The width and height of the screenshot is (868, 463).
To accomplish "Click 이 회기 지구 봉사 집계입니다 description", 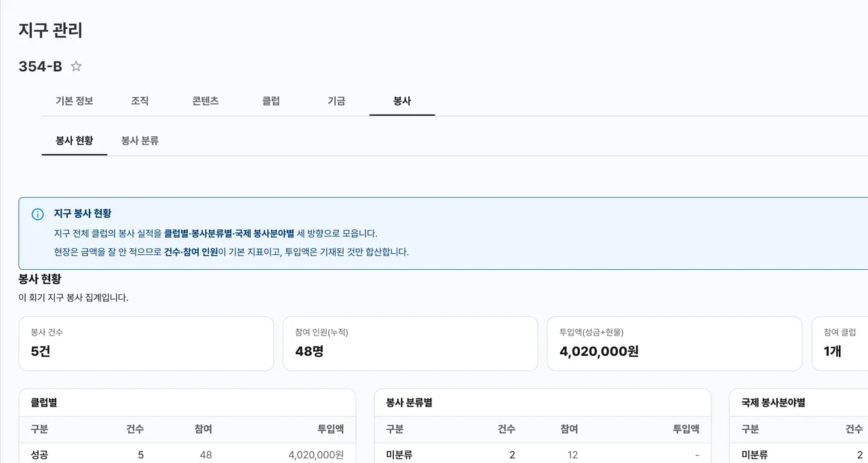I will (x=73, y=298).
